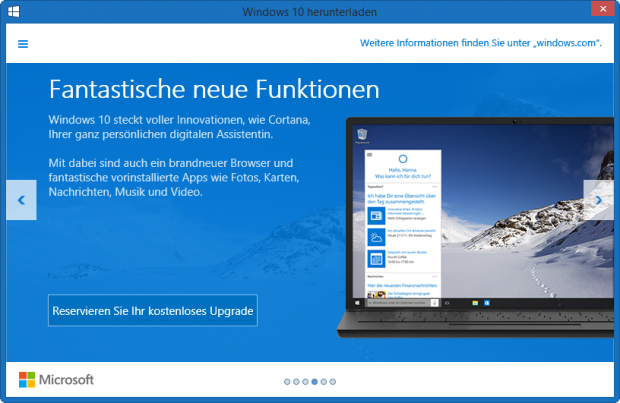
Task: Select the sixth page indicator dot
Action: 333,382
